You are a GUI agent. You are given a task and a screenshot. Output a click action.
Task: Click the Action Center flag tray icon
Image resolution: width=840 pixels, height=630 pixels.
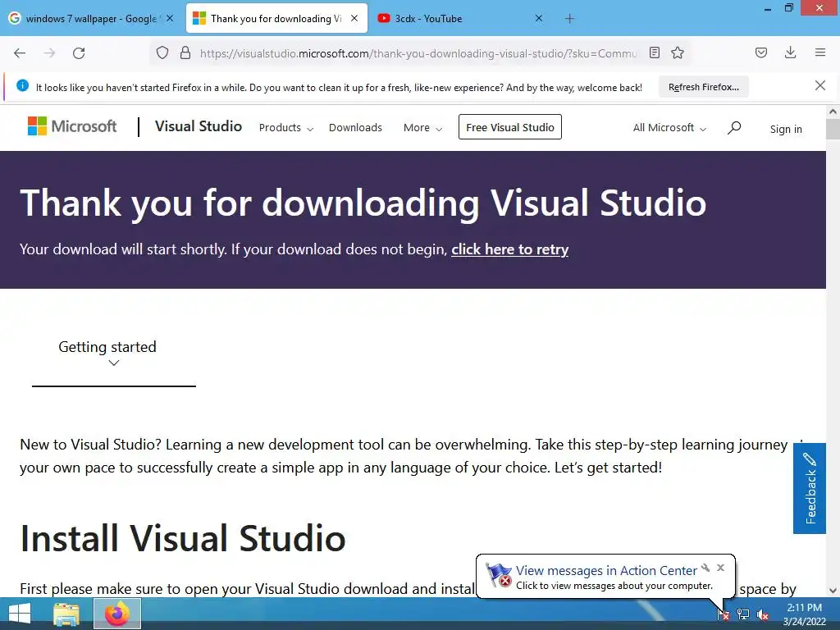724,614
